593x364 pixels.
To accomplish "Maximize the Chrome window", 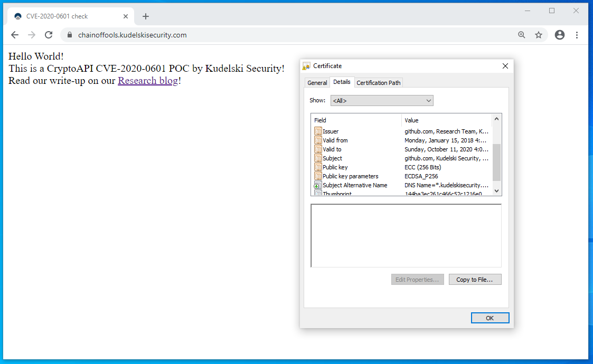I will click(552, 11).
